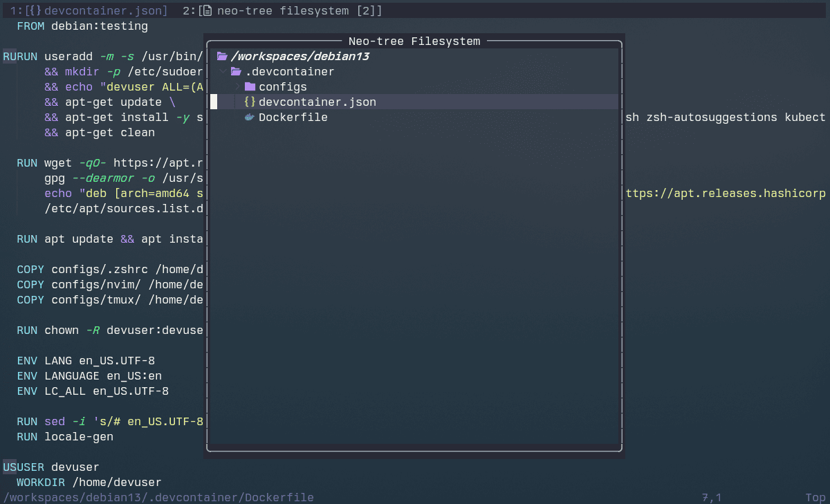Place cursor on the WORKDIR /home/devuser line

89,483
